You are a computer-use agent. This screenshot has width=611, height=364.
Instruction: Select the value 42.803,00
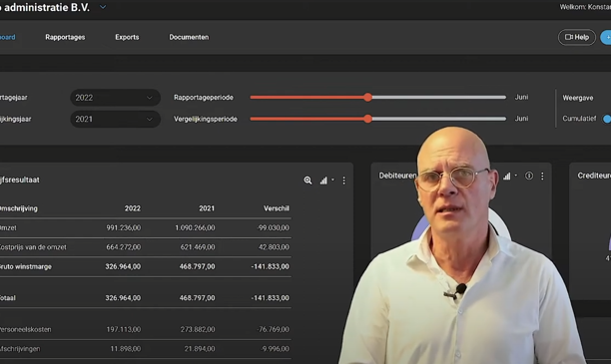[x=274, y=247]
